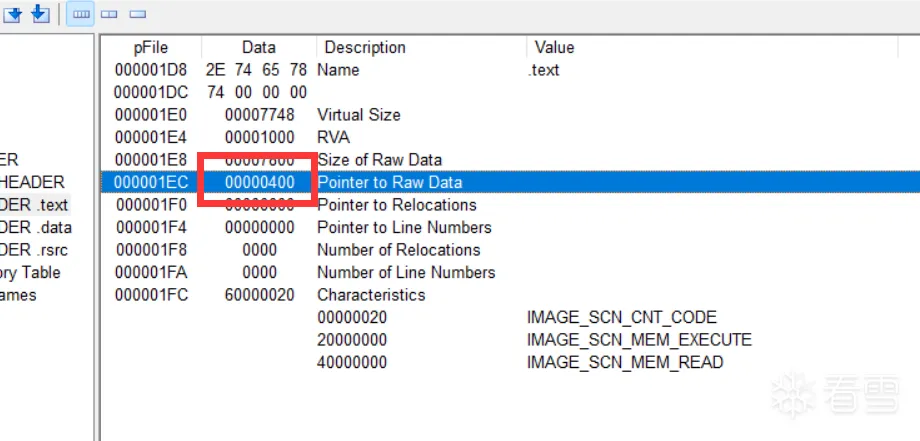
Task: Open the .data section header tree item
Action: tap(34, 227)
